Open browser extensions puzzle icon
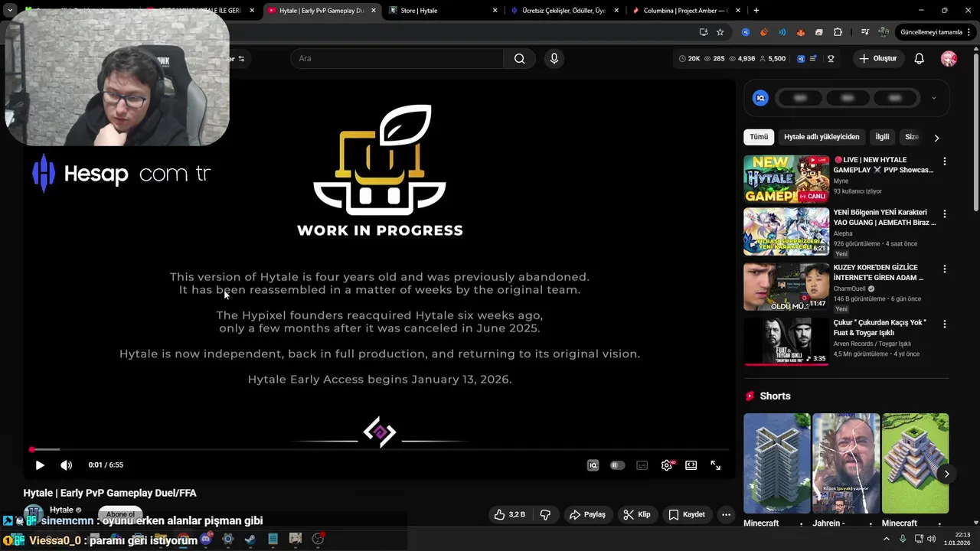The height and width of the screenshot is (551, 980). click(838, 32)
